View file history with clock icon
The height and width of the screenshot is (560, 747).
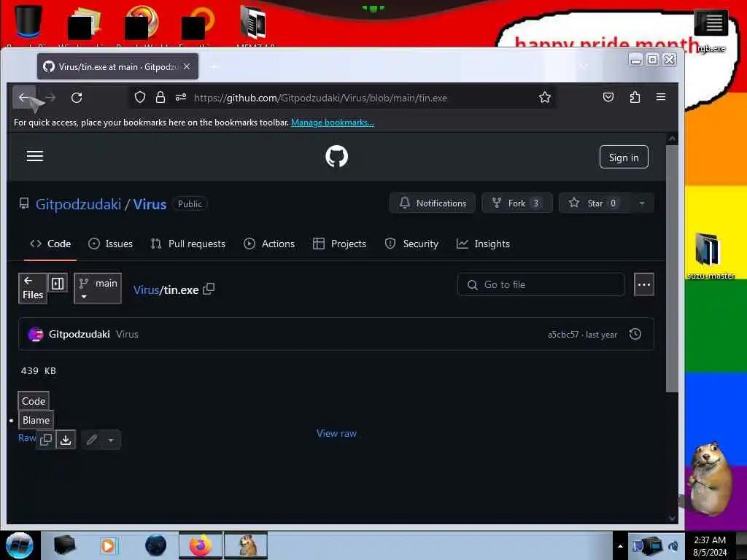(x=635, y=334)
